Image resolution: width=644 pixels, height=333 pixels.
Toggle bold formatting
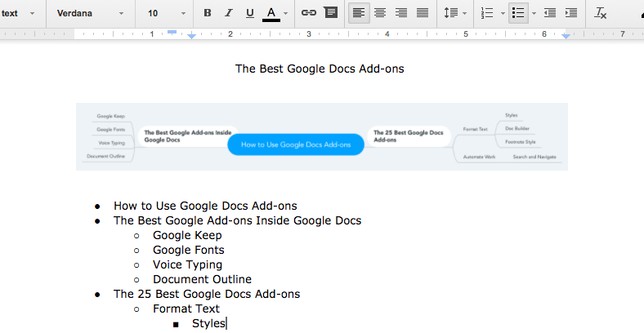pos(207,13)
